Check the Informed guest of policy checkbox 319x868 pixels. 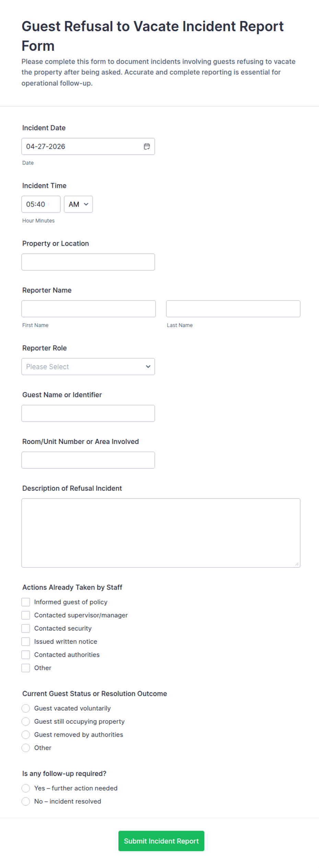pos(26,602)
